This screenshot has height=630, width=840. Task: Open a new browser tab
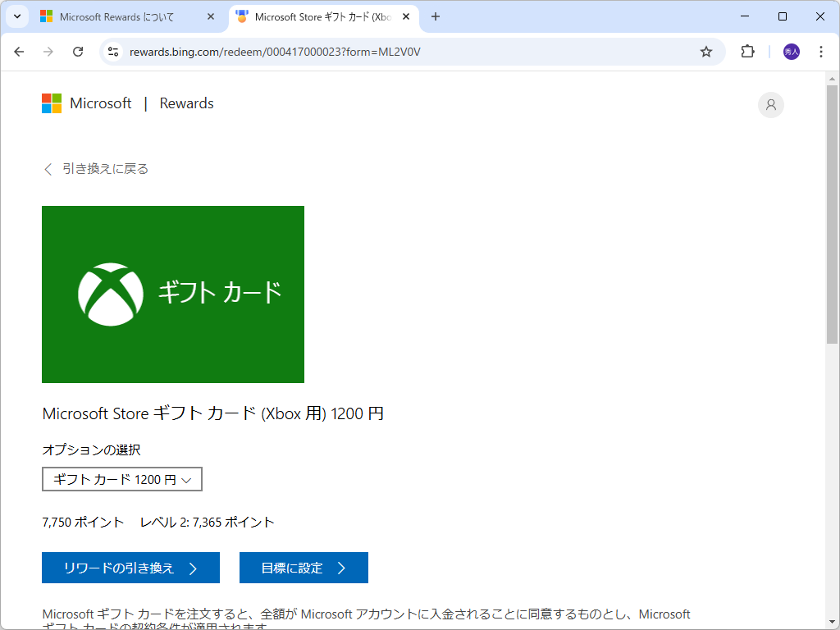click(436, 16)
